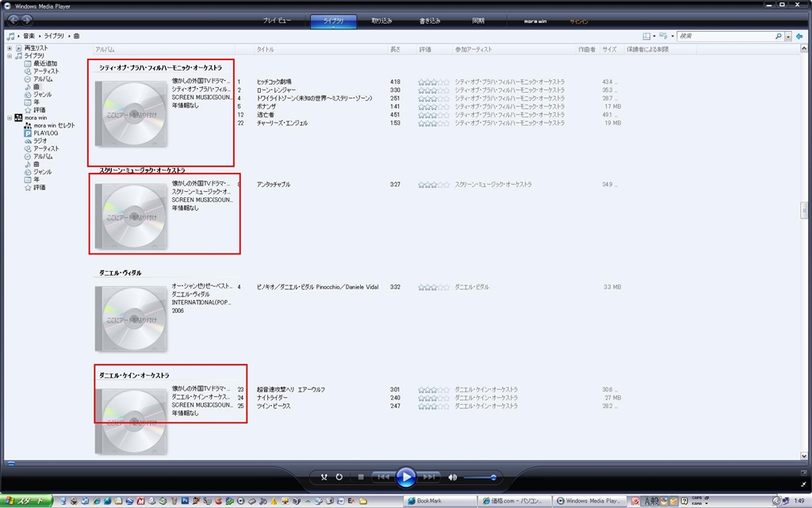Select アーティスト under mora win

(x=46, y=148)
